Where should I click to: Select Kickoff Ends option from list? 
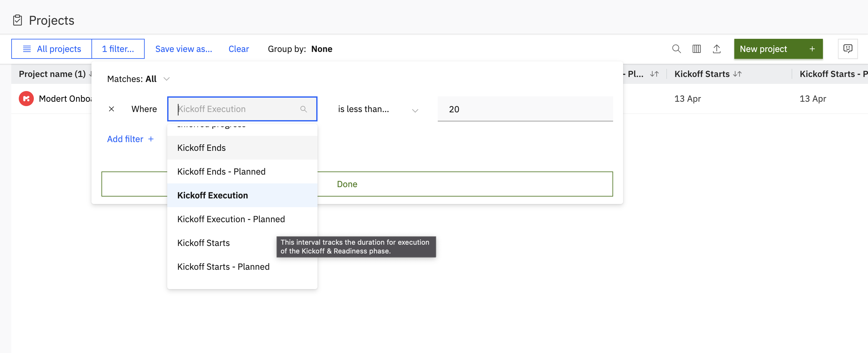point(202,147)
